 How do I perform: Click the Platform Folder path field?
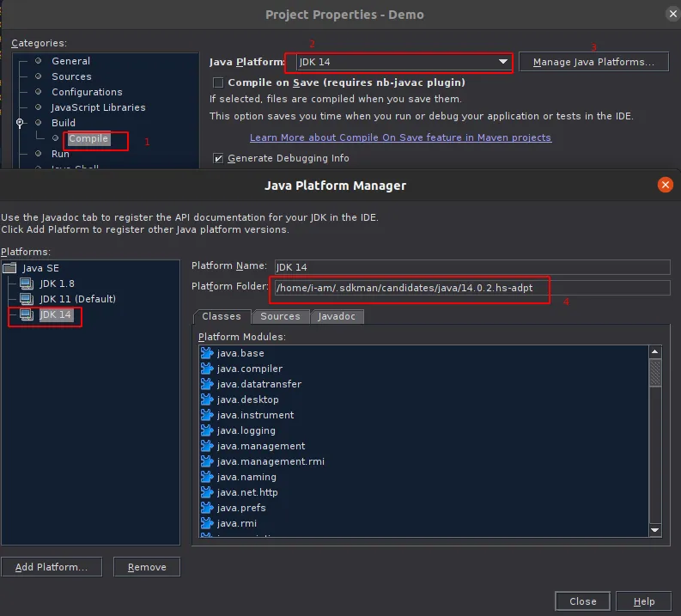472,288
